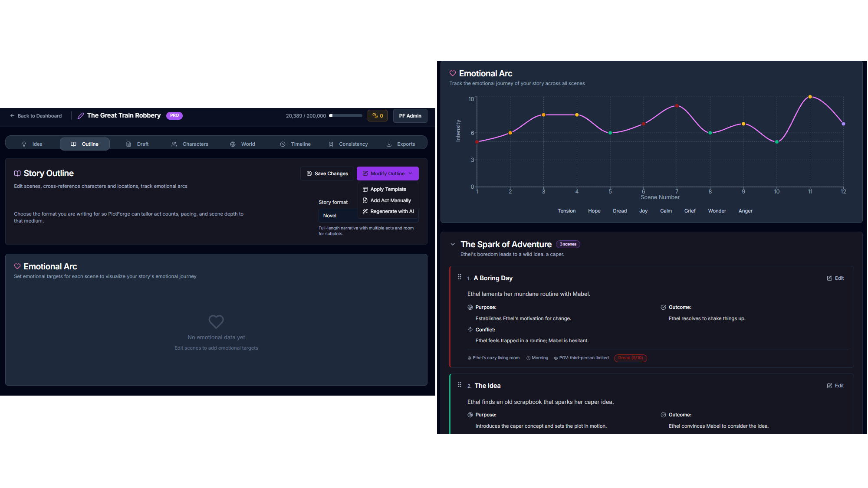Select Regenerate with AI from the menu
This screenshot has width=868, height=488.
coord(388,211)
